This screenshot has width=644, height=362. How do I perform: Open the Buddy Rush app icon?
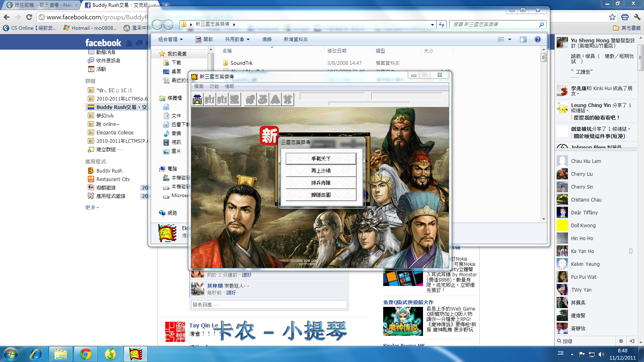[91, 171]
